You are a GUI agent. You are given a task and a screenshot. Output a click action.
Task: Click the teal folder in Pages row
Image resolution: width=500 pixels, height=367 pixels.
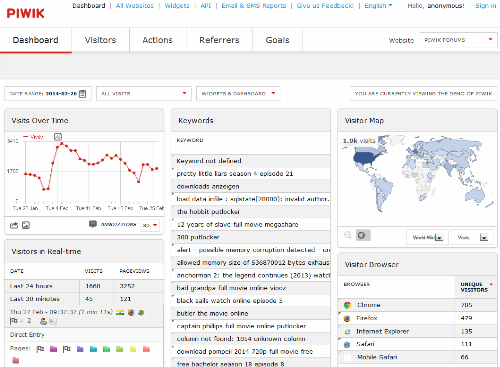(x=93, y=349)
